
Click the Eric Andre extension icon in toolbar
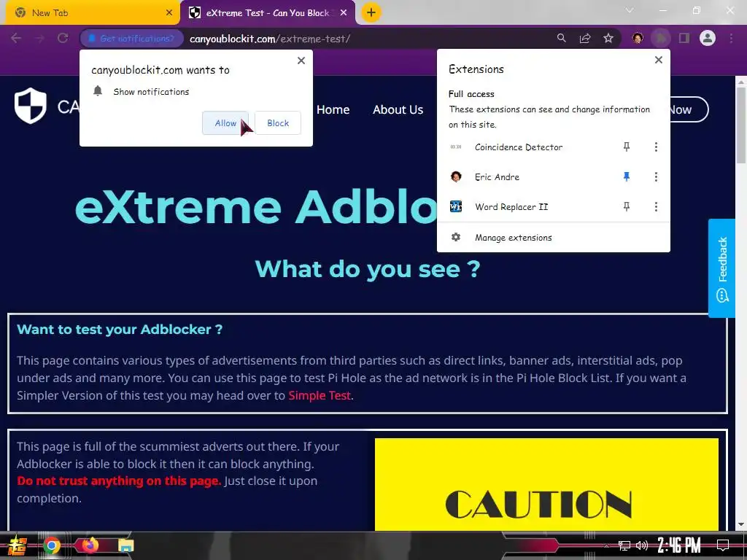coord(638,38)
